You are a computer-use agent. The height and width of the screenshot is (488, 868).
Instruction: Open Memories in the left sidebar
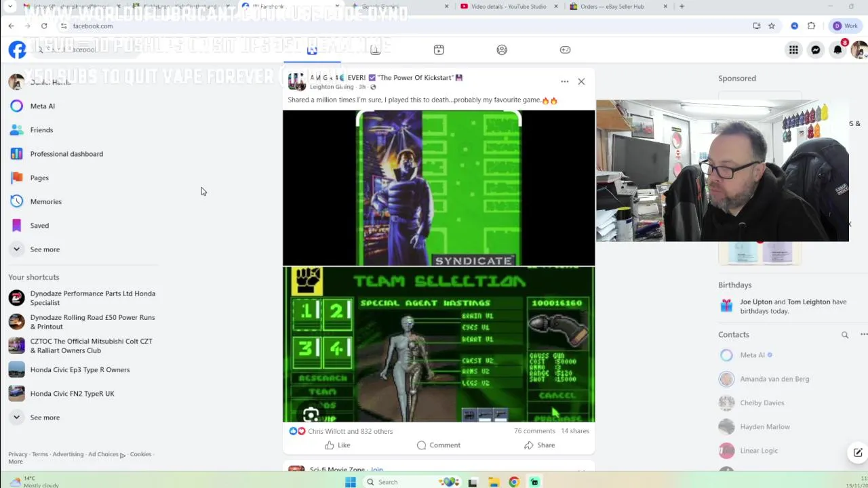45,201
